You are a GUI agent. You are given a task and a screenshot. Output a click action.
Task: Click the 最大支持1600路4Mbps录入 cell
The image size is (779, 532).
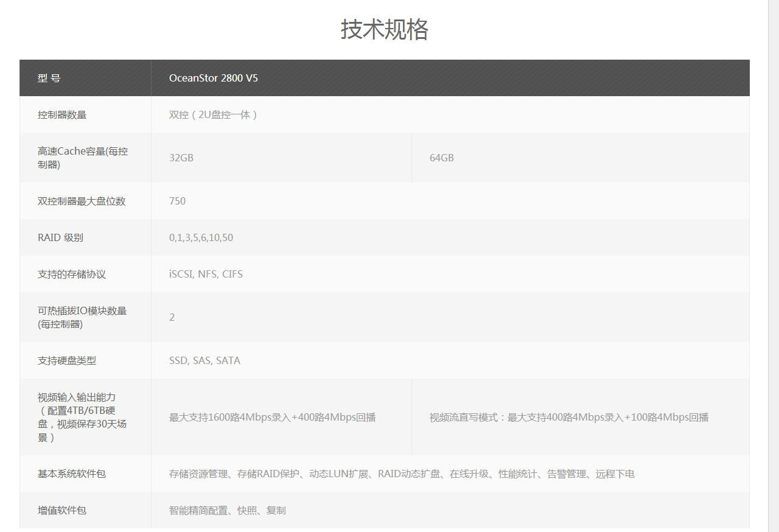point(272,417)
